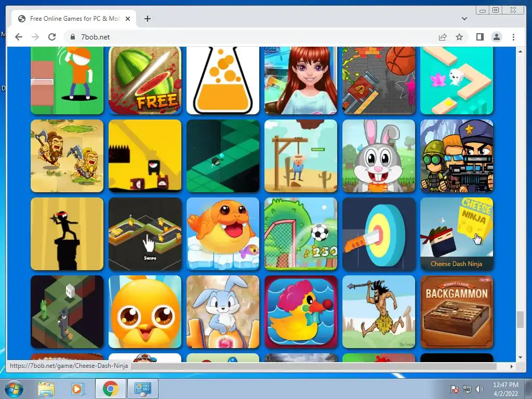This screenshot has height=399, width=532.
Task: Click the Cheese Dash Ninja title label
Action: tap(456, 263)
